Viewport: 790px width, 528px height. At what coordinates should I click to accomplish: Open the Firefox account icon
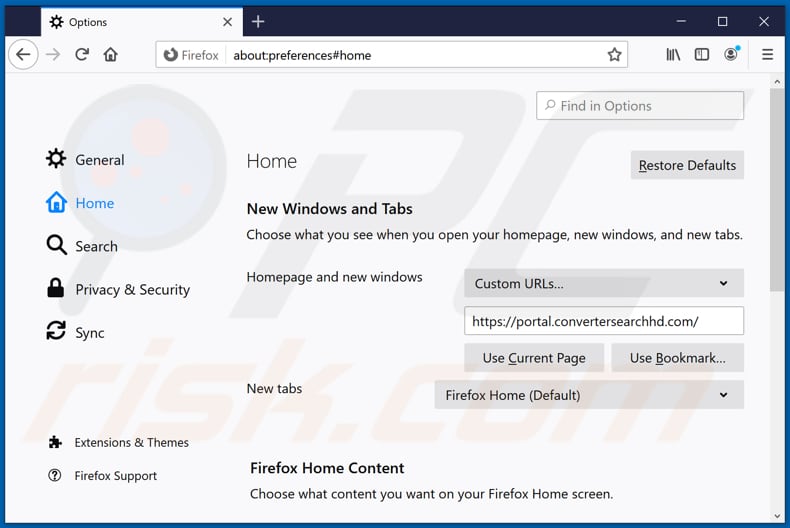point(731,55)
